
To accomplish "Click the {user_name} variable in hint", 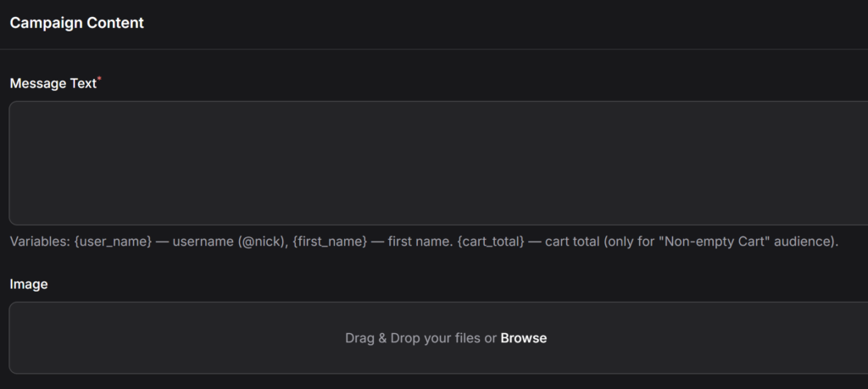I will click(x=113, y=242).
